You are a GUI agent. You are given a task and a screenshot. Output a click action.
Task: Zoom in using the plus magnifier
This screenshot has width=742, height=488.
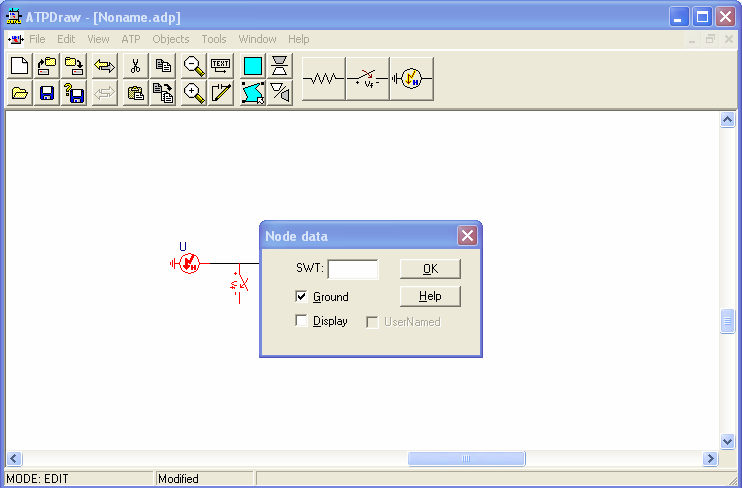click(194, 93)
